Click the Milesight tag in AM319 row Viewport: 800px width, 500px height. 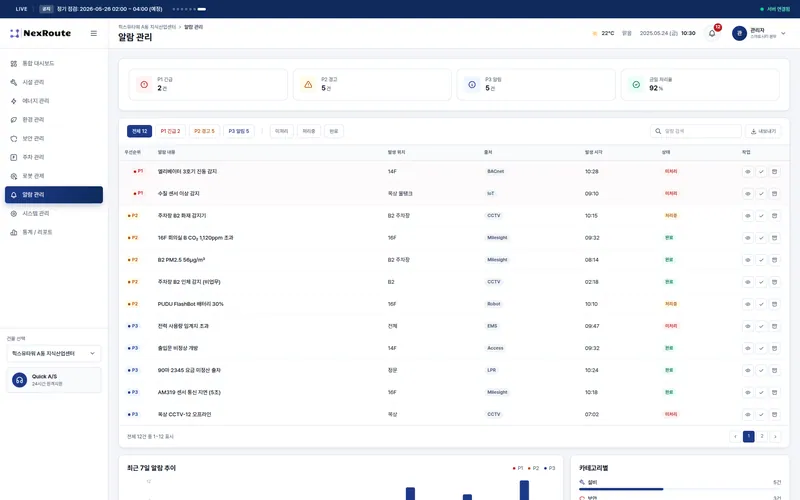click(497, 392)
